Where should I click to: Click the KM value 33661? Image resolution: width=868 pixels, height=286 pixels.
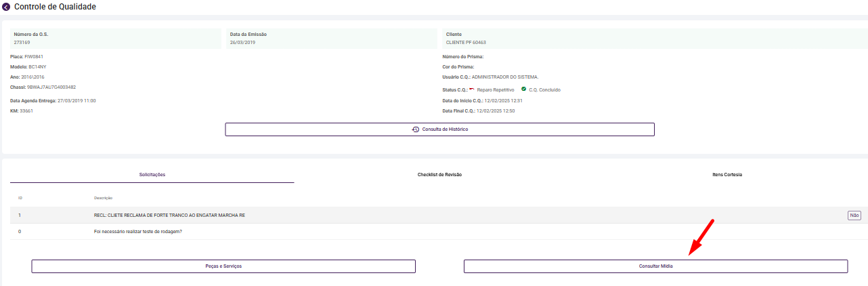(26, 110)
